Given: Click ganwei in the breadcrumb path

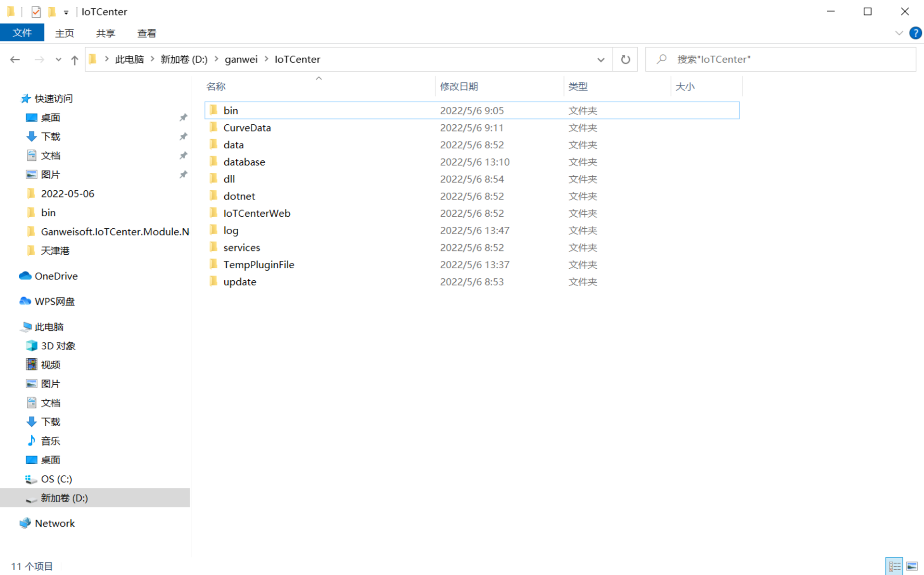Looking at the screenshot, I should pos(241,59).
